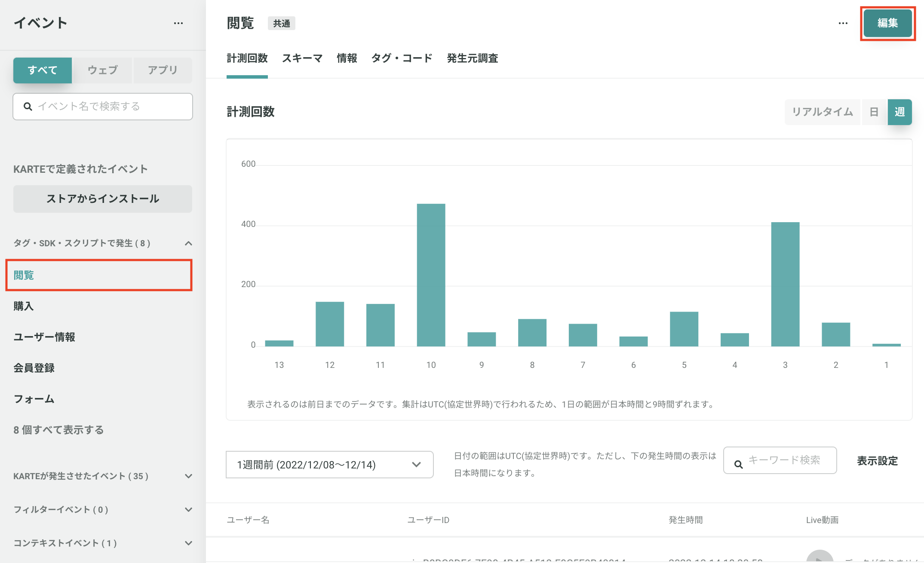Click the chart bar for week 5
The height and width of the screenshot is (563, 924).
tap(684, 329)
